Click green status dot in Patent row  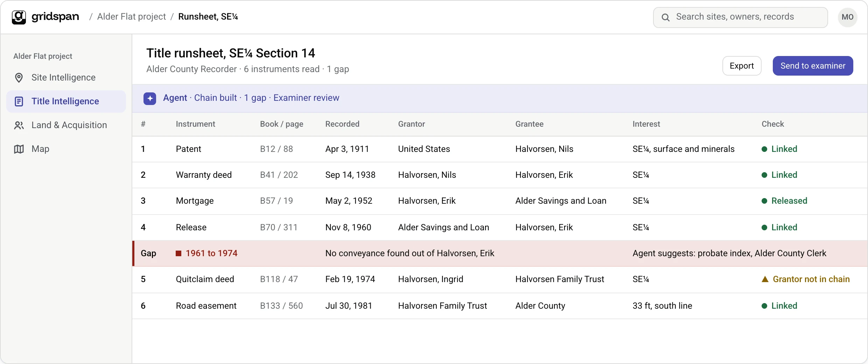coord(764,149)
